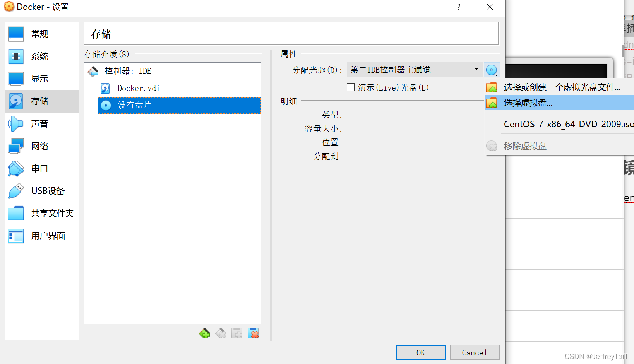Click the 分配到 detail label
The width and height of the screenshot is (634, 364).
click(328, 156)
